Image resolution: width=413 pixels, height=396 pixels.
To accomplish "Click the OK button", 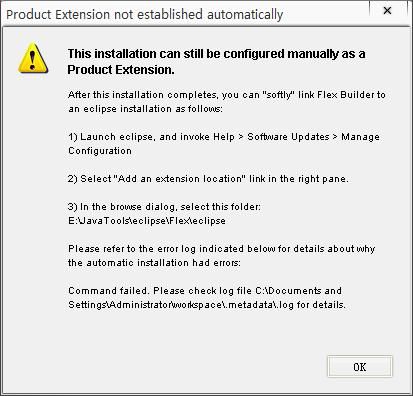I will coord(360,367).
